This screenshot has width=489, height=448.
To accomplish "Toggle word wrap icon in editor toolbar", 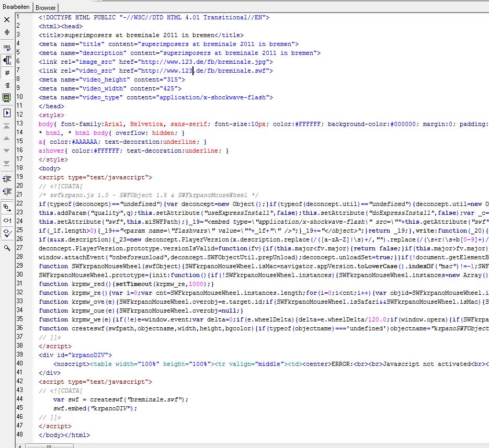I will coord(7,48).
